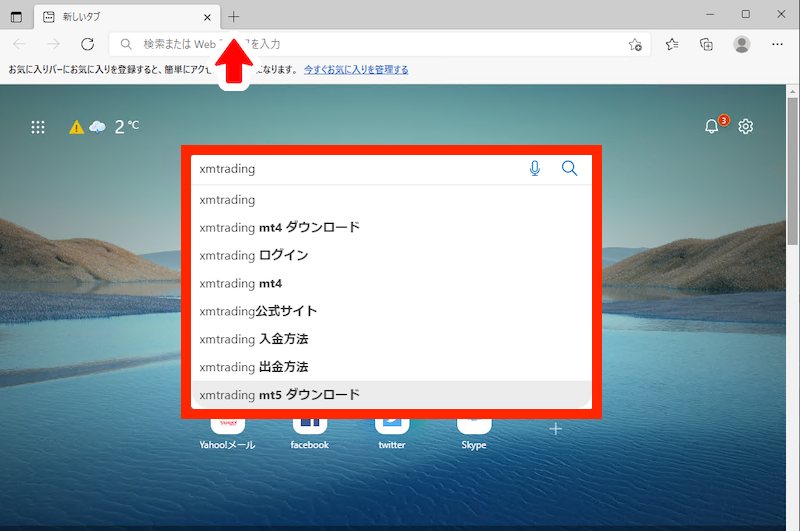Click the xmtrading search input field
Viewport: 800px width, 531px height.
tap(357, 169)
